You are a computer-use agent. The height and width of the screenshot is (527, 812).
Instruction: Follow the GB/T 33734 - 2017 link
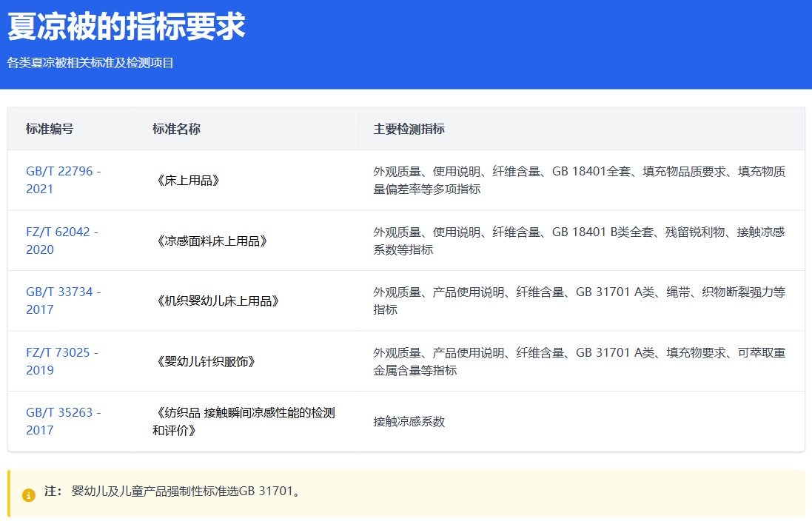tap(63, 301)
